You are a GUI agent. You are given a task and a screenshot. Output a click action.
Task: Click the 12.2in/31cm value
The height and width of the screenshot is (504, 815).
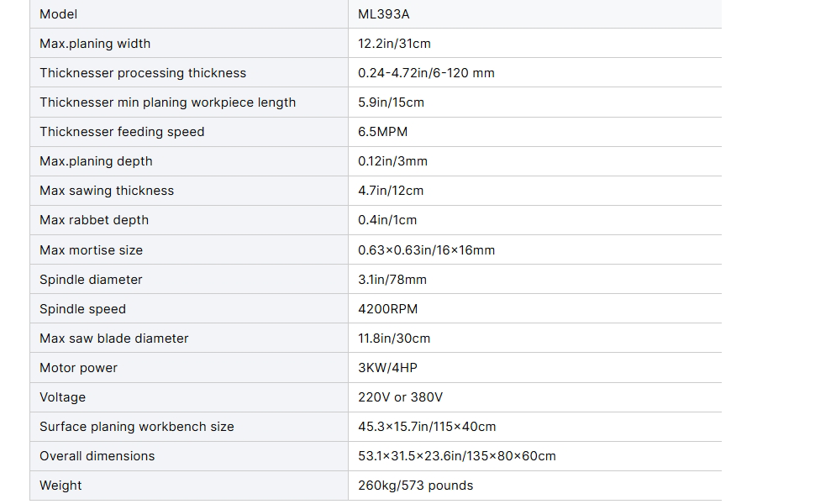click(x=394, y=44)
